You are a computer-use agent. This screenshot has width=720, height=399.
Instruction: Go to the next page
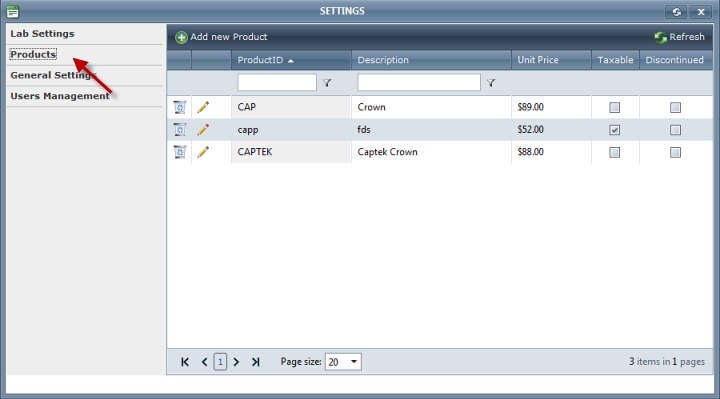pyautogui.click(x=236, y=362)
